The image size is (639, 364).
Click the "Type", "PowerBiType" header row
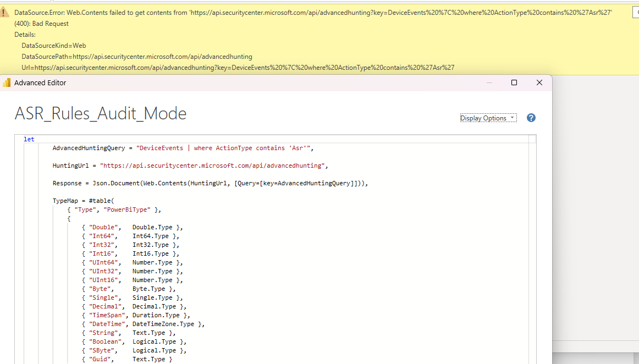click(114, 209)
